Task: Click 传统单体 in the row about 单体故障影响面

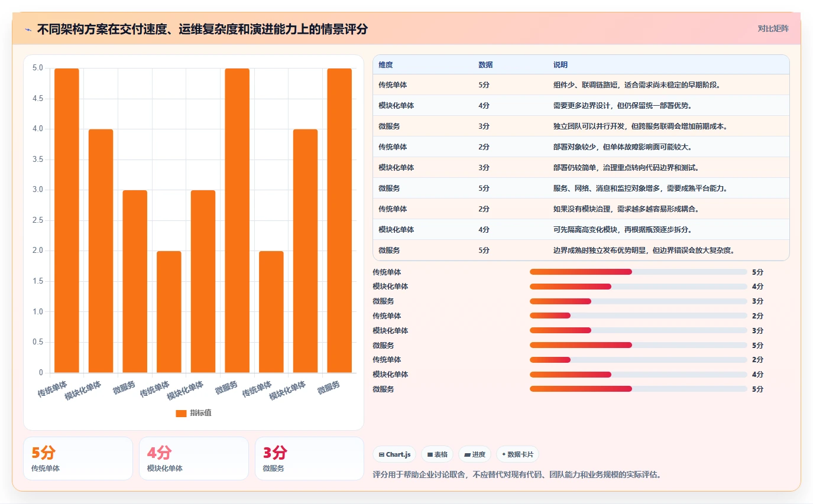Action: pos(393,147)
